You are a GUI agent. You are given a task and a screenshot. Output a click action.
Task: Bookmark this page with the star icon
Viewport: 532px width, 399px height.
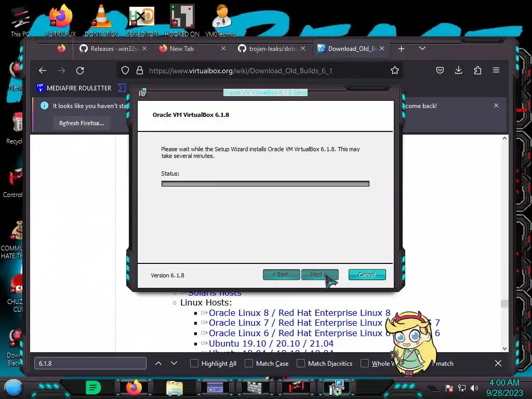tap(395, 71)
